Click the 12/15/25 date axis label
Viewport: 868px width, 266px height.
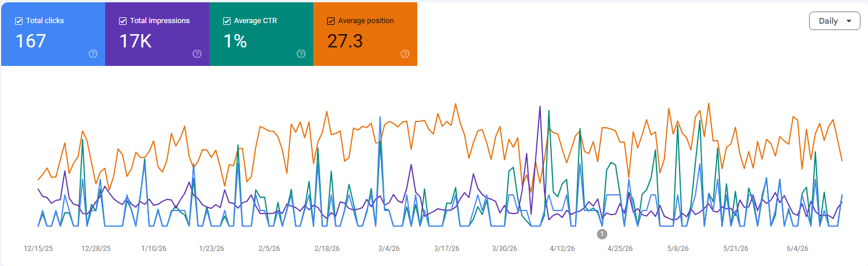[38, 249]
